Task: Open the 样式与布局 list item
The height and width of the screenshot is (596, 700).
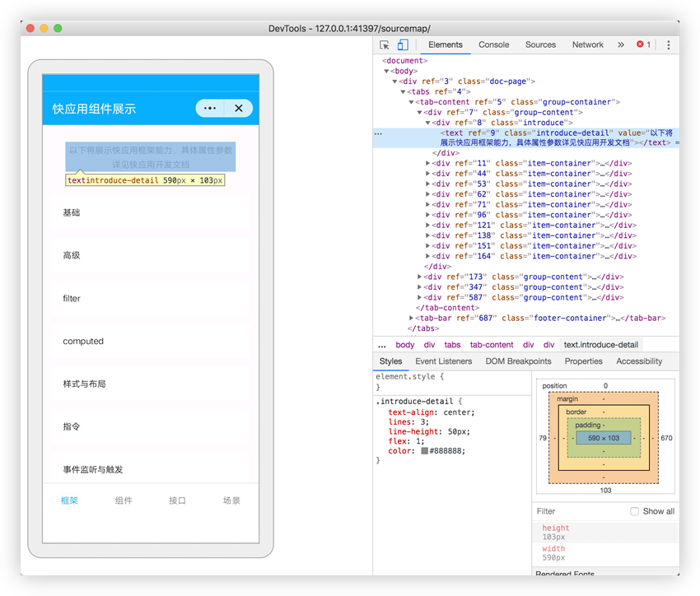Action: click(x=150, y=384)
